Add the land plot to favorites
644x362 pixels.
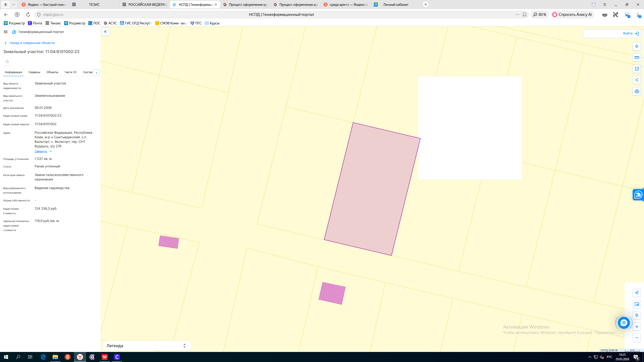(x=7, y=62)
